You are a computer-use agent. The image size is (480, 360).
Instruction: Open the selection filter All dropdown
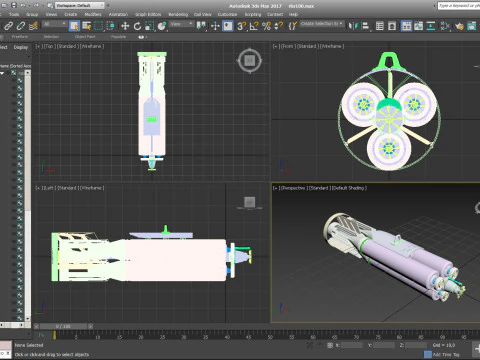click(55, 24)
